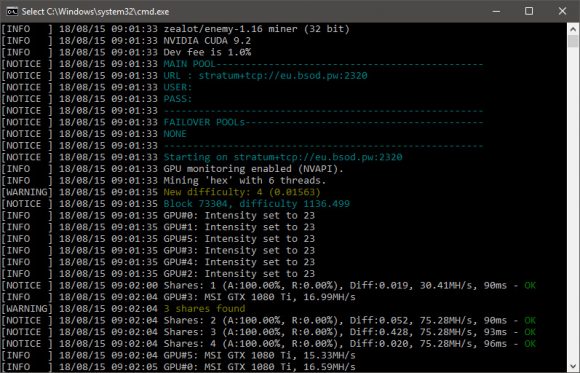Click 'GPU monitoring enabled (NVAPI).' text

pyautogui.click(x=253, y=169)
